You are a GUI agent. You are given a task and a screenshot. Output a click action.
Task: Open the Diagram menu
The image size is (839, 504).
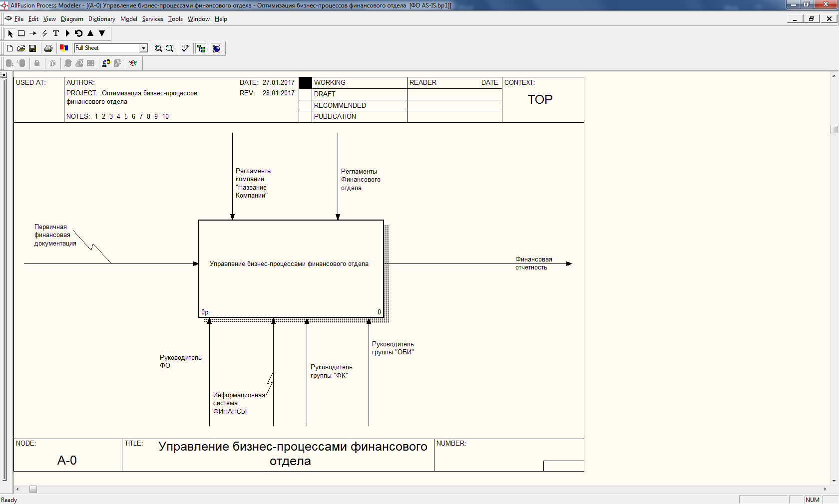click(72, 19)
